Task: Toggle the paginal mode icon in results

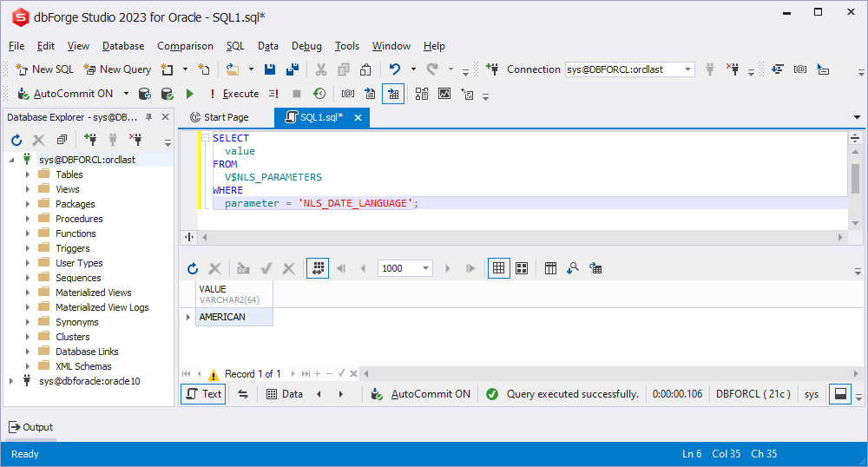Action: pyautogui.click(x=318, y=268)
